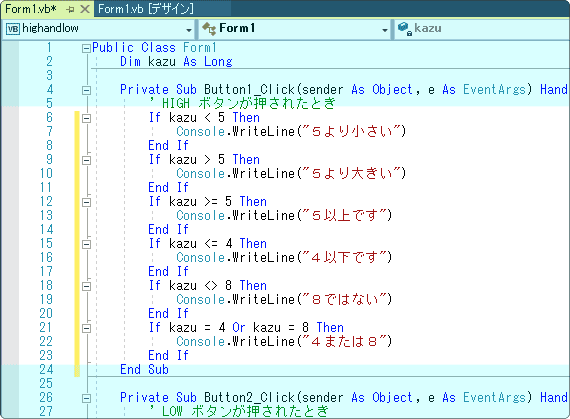Click the LOW ボタンが押されたとき comment
Viewport: 570px width, 419px height.
(x=239, y=411)
